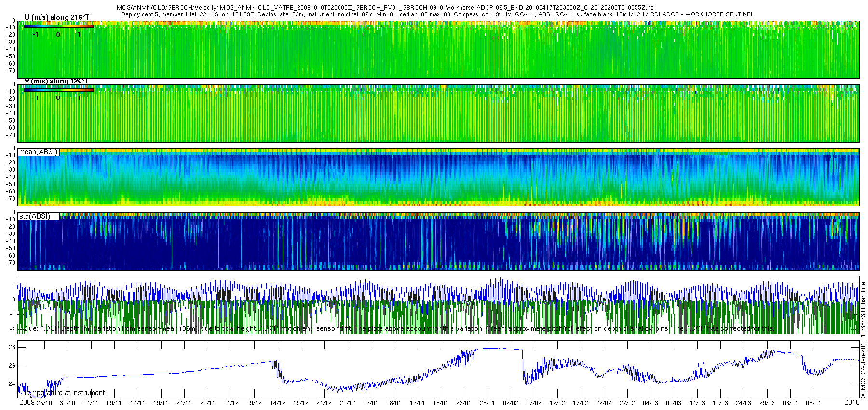868x410 pixels.
Task: Click the '2009' year label on the time axis
Action: pos(27,402)
